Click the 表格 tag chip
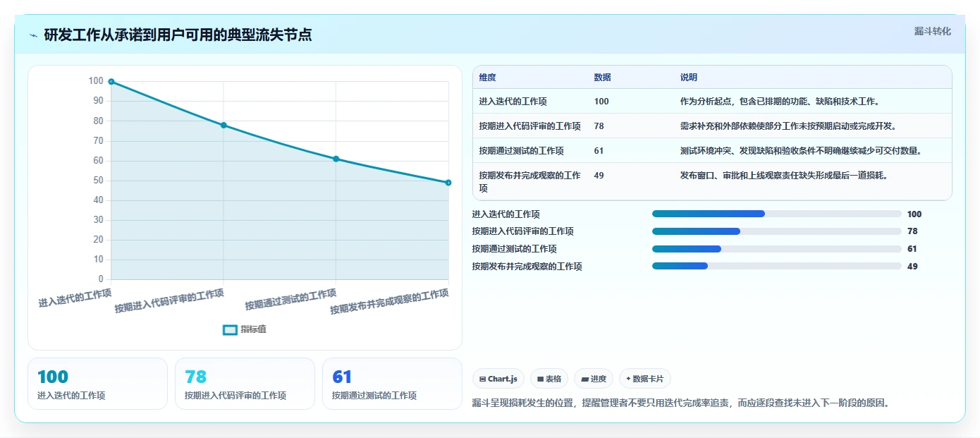The image size is (980, 438). click(549, 379)
